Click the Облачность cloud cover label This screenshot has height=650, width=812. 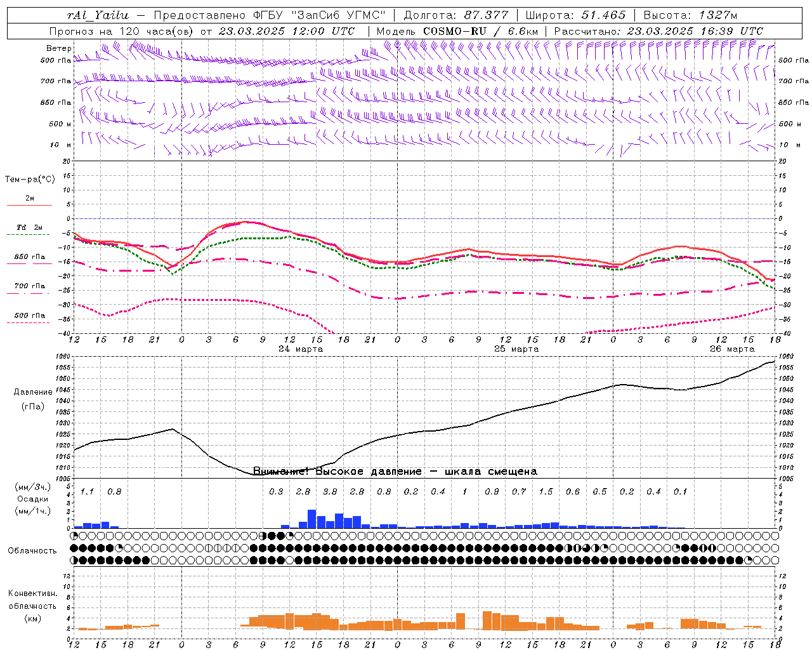pos(32,551)
